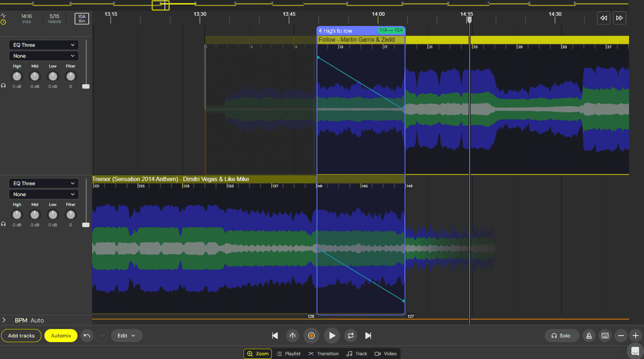644x359 pixels.
Task: Toggle the loop playback icon
Action: 351,336
